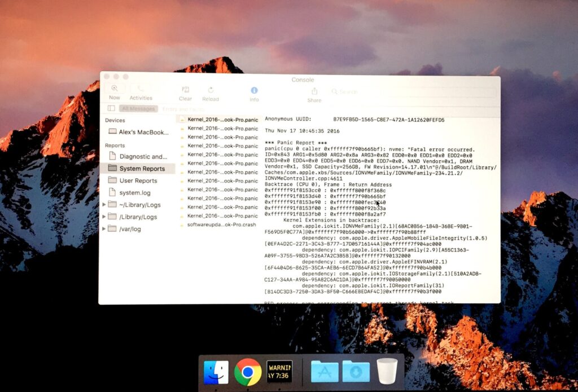Toggle the sidebar visibility button
The height and width of the screenshot is (392, 578).
pos(111,108)
